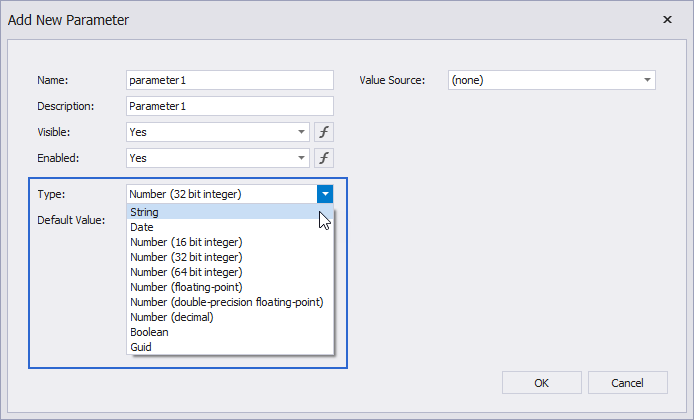
Task: Close the Add New Parameter dialog
Action: point(667,20)
